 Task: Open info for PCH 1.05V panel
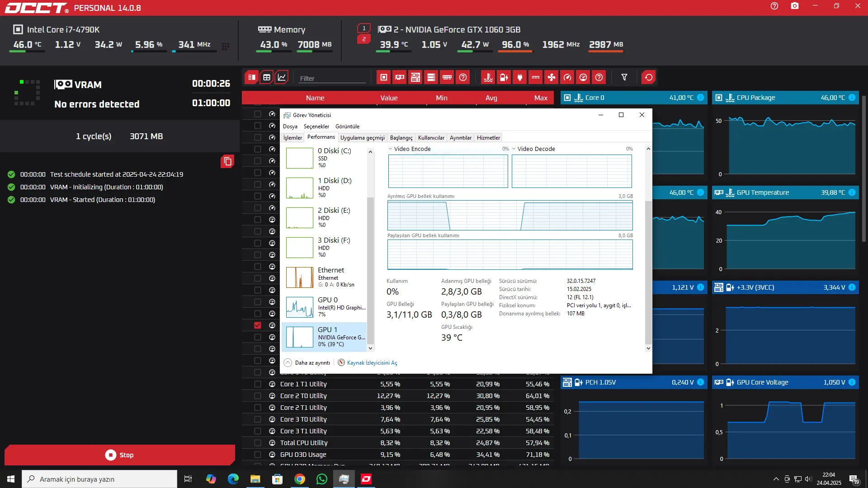click(700, 382)
